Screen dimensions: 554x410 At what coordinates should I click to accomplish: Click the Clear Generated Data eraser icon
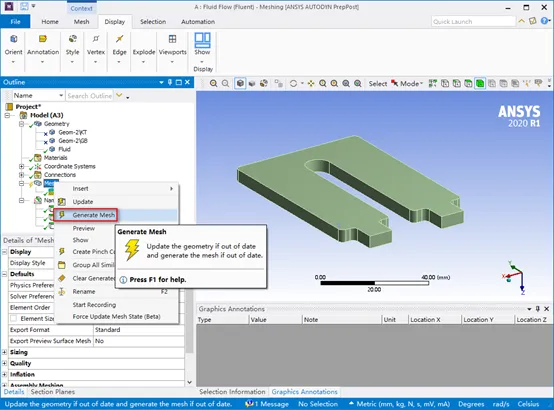(62, 278)
